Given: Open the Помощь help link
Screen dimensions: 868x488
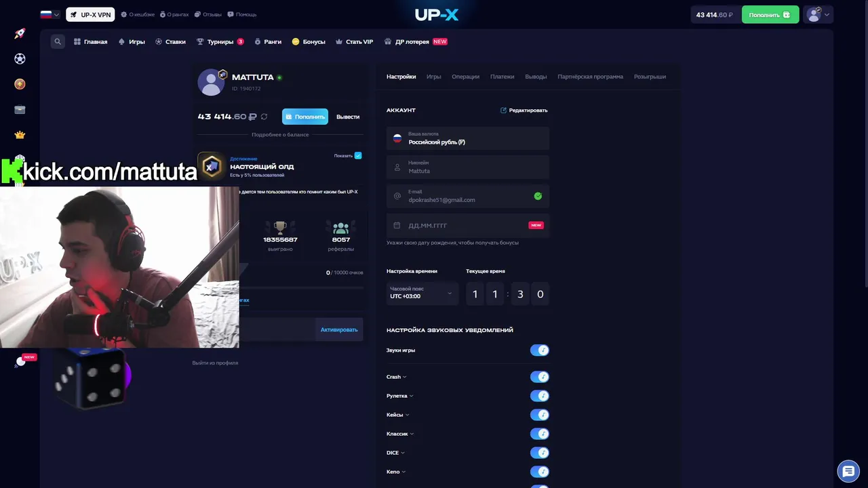Looking at the screenshot, I should point(242,14).
